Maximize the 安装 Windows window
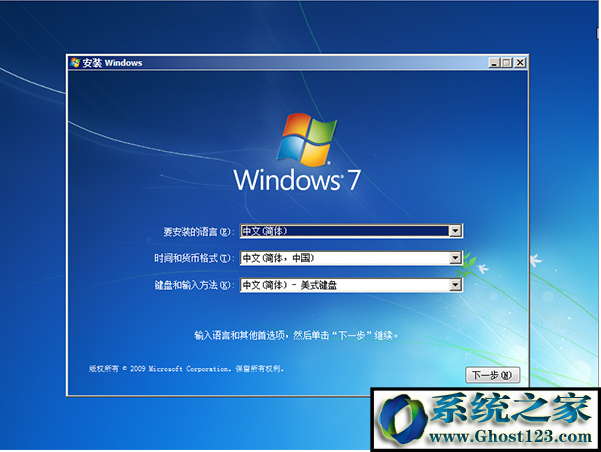601x452 pixels. tap(506, 62)
